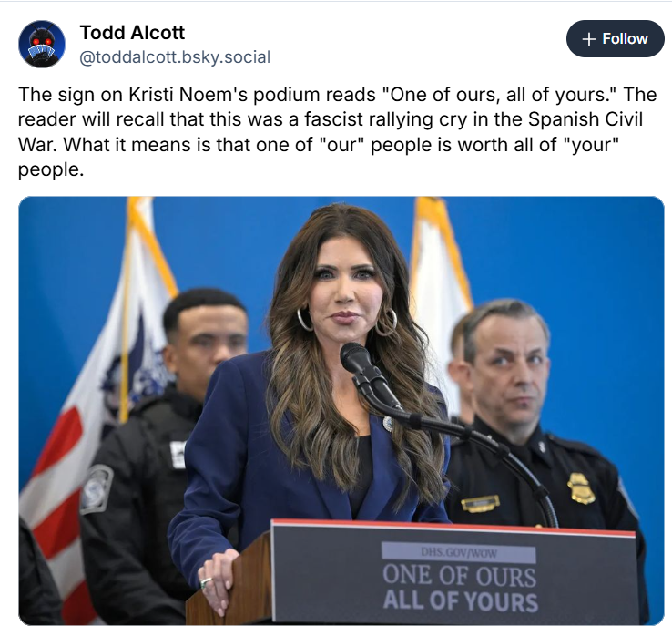Click the @toddalcott.bsky.social handle
Viewport: 672px width, 626px height.
[x=175, y=57]
